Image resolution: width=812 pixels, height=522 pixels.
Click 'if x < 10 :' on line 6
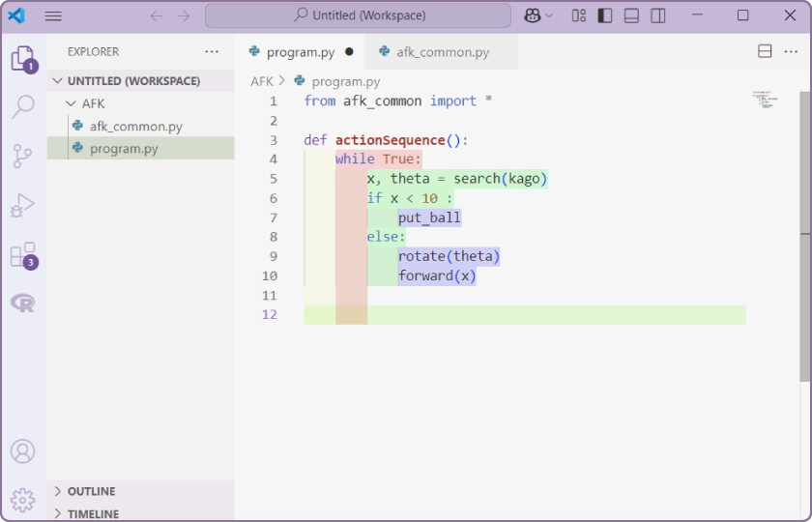coord(410,198)
